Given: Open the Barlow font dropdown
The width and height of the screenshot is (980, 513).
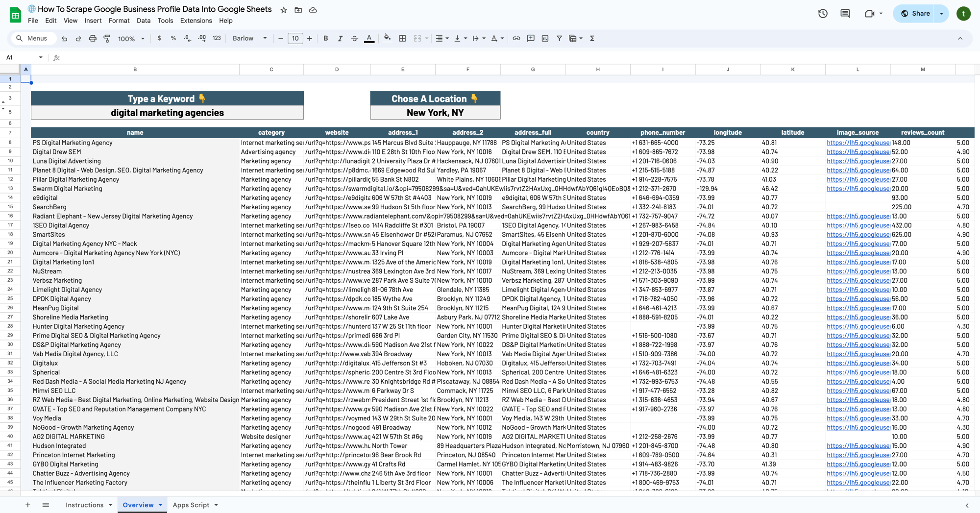Looking at the screenshot, I should (249, 38).
